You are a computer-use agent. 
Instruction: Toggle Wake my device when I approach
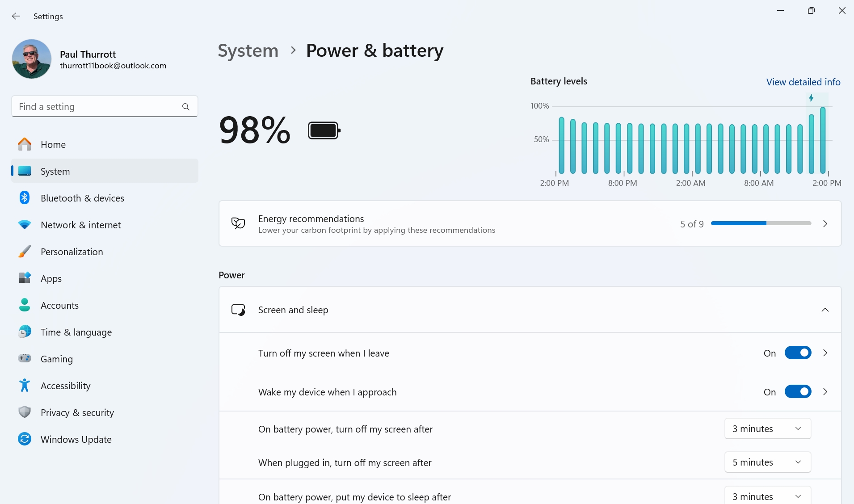point(798,392)
